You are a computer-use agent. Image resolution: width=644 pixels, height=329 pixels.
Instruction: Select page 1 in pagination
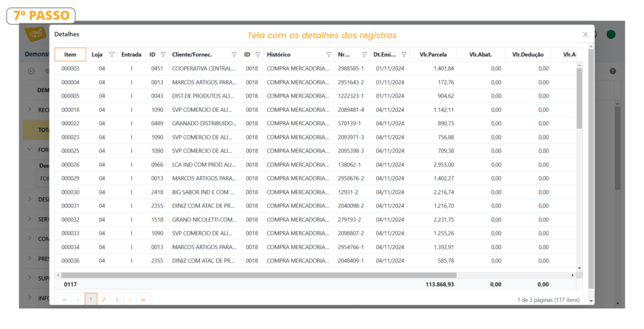(91, 299)
